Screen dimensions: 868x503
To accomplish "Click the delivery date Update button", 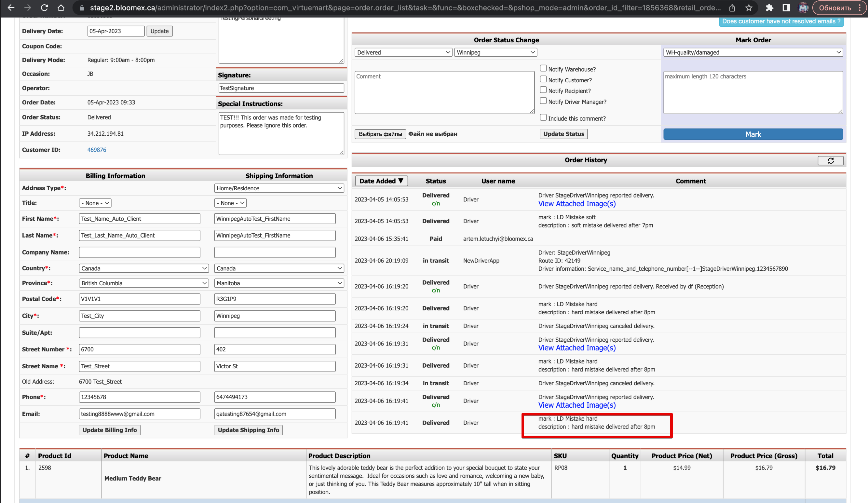I will 159,31.
